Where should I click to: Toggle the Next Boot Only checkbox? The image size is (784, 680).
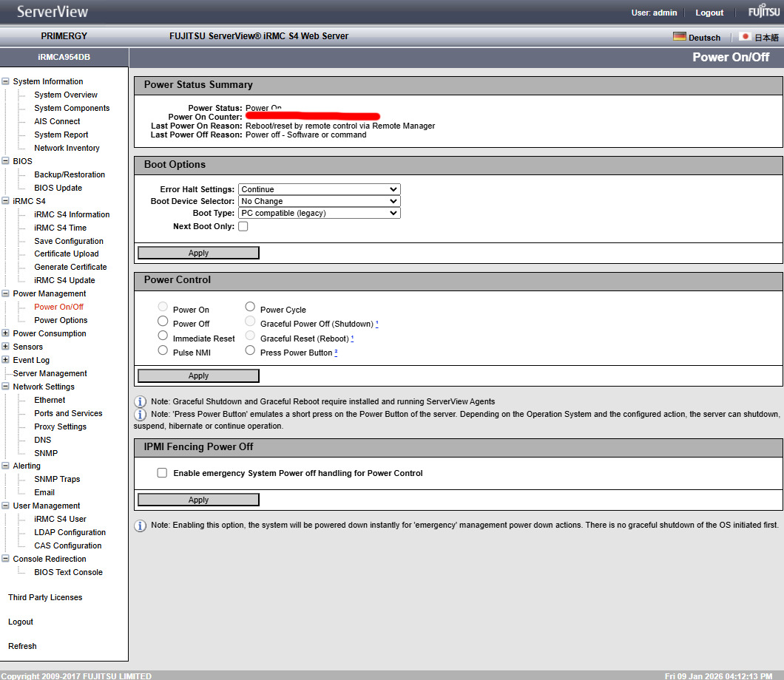(243, 226)
